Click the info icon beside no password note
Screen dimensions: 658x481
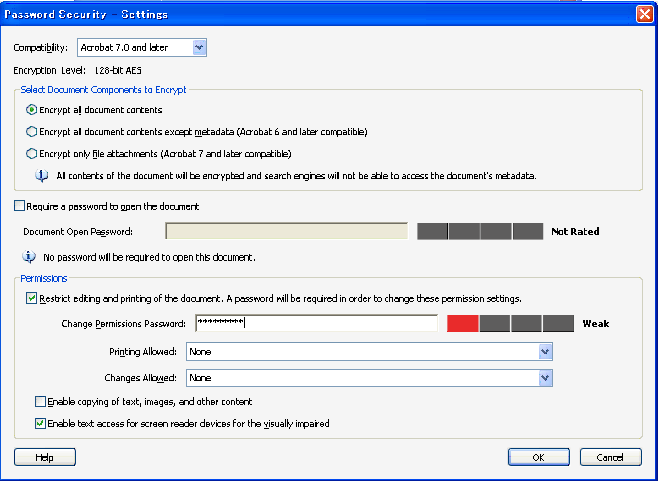point(29,256)
